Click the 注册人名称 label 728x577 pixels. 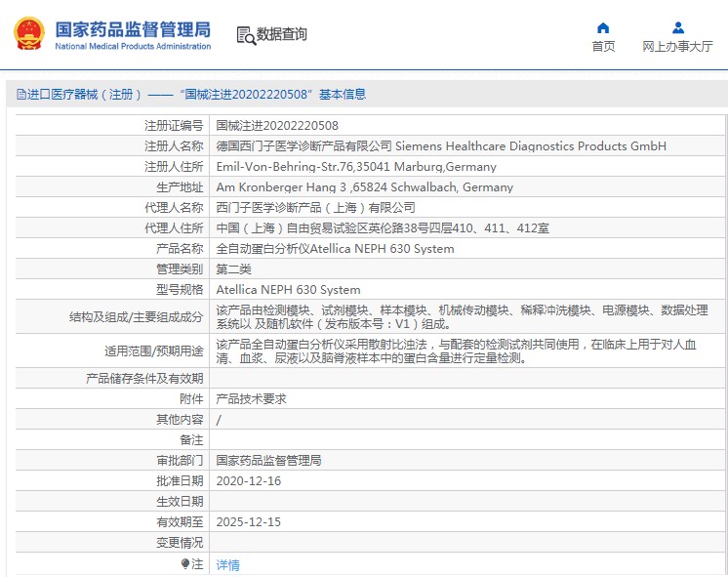[x=174, y=145]
